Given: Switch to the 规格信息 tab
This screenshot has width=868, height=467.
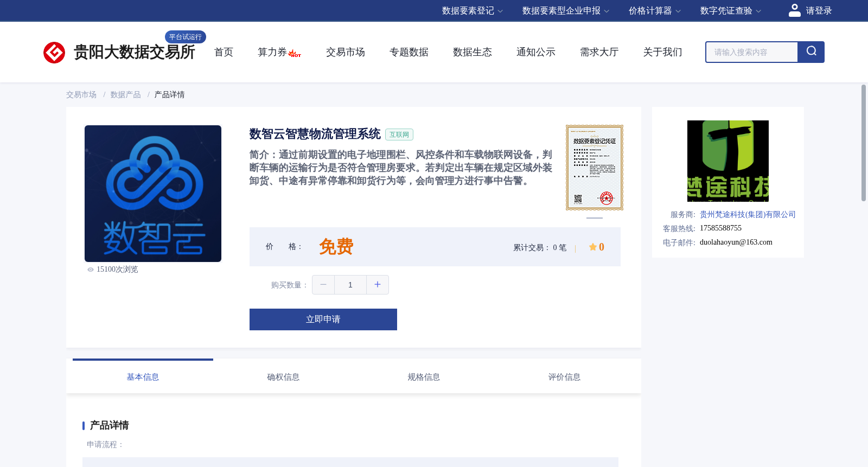Looking at the screenshot, I should tap(424, 376).
